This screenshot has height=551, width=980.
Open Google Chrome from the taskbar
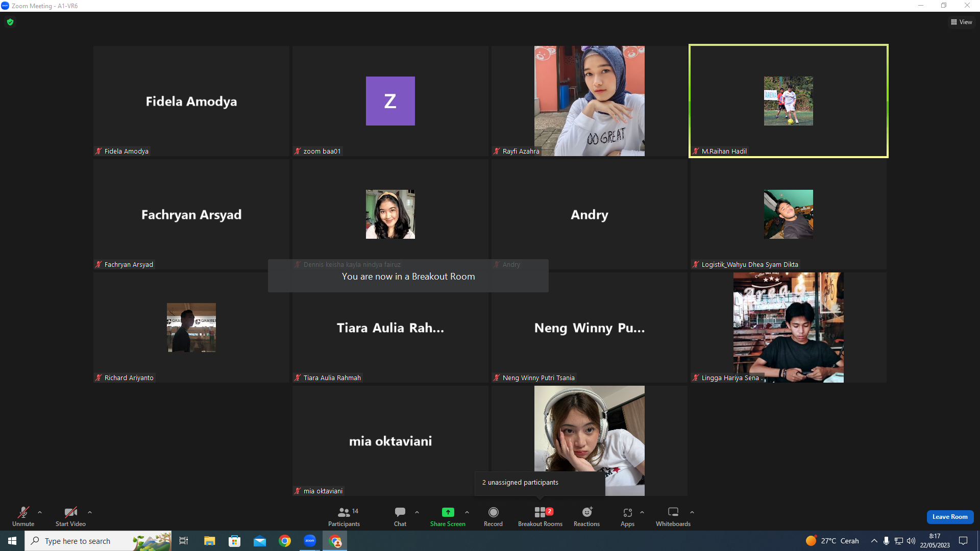coord(285,541)
